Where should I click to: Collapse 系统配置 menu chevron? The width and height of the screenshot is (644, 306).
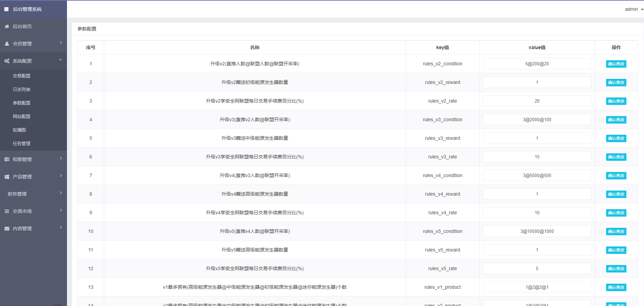pos(61,60)
